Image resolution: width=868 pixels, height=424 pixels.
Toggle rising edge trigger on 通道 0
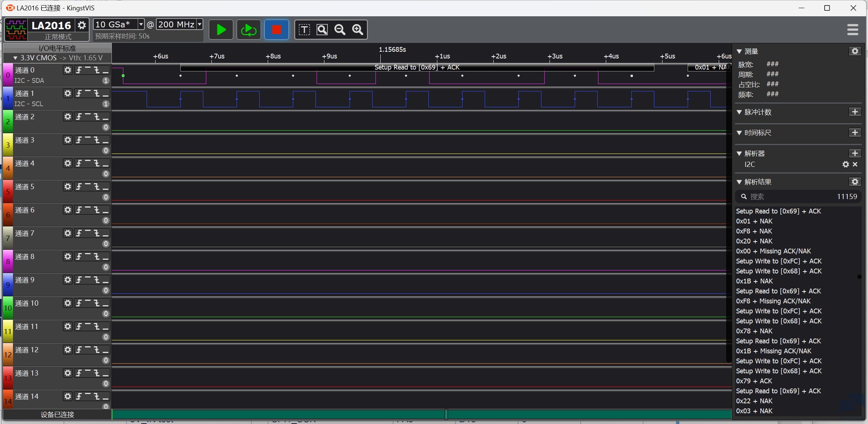pos(79,70)
